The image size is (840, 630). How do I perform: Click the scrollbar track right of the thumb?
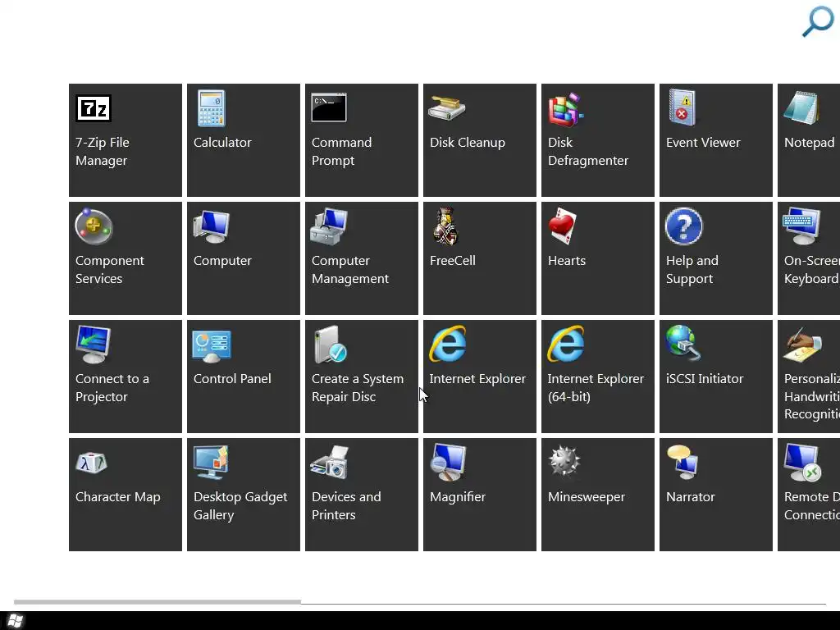coord(564,603)
